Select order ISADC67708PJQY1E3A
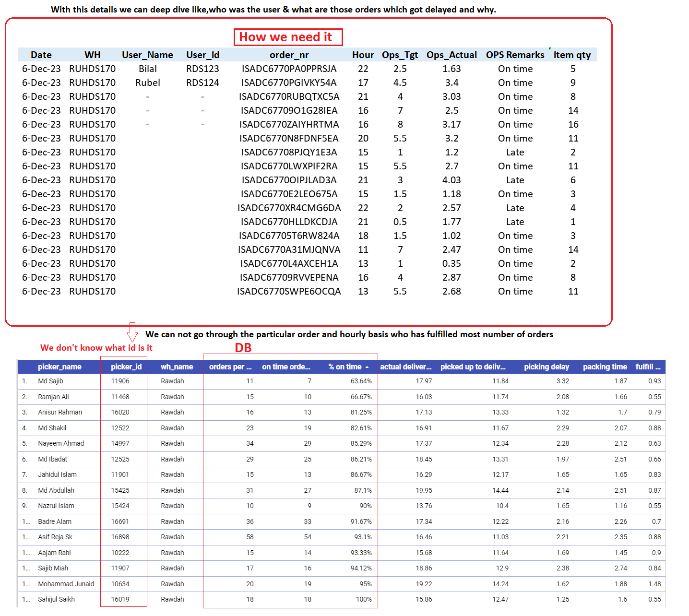This screenshot has height=616, width=689. (289, 152)
